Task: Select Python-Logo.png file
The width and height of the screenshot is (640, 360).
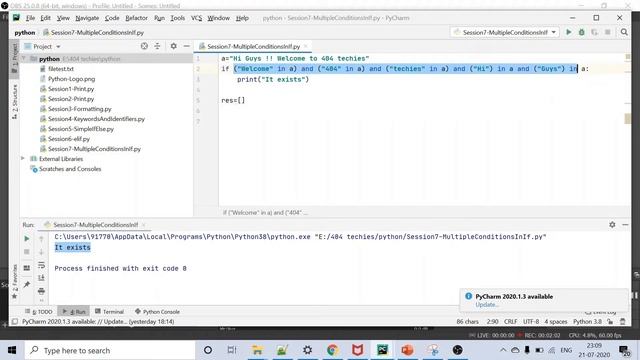Action: (71, 79)
